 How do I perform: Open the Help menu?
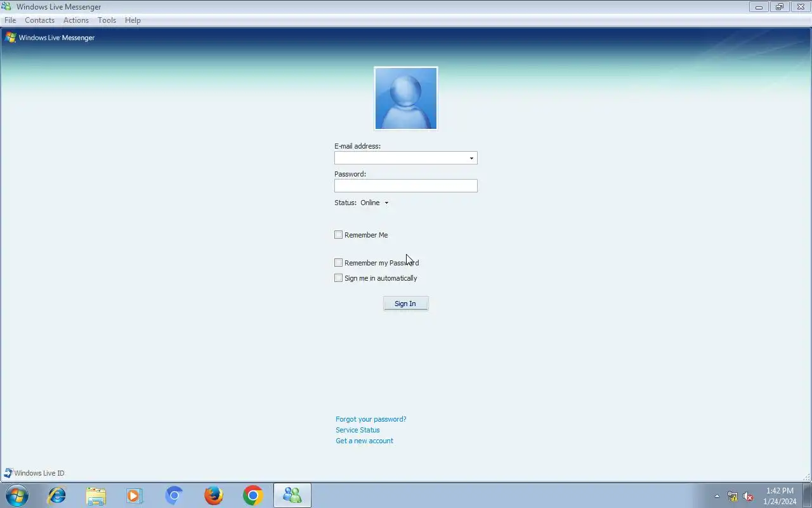[133, 20]
